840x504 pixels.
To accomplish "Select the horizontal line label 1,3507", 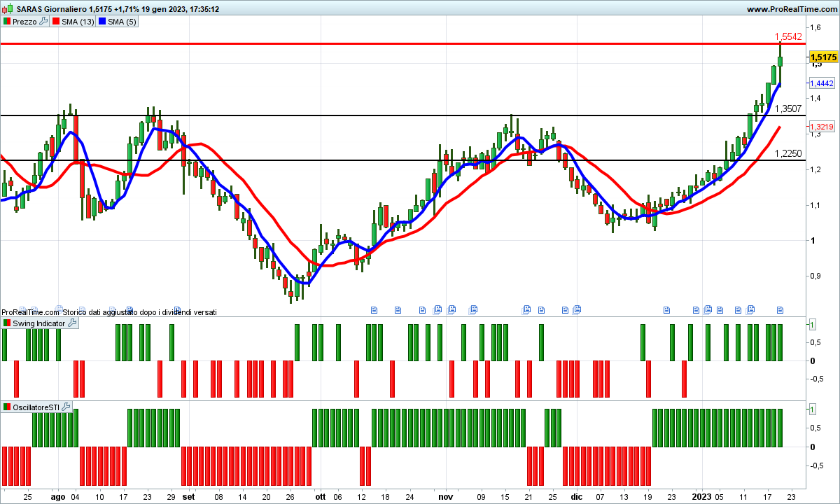I will pos(787,108).
